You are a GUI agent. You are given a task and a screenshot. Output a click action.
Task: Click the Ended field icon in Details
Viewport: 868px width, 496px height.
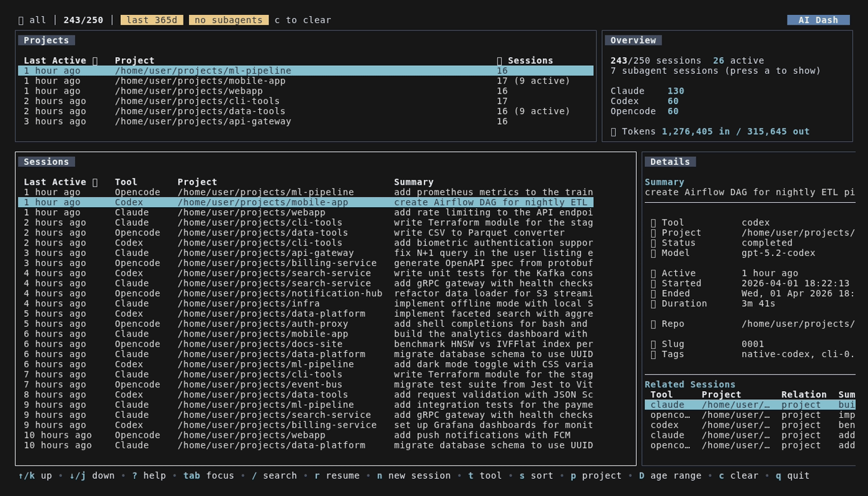click(x=653, y=293)
